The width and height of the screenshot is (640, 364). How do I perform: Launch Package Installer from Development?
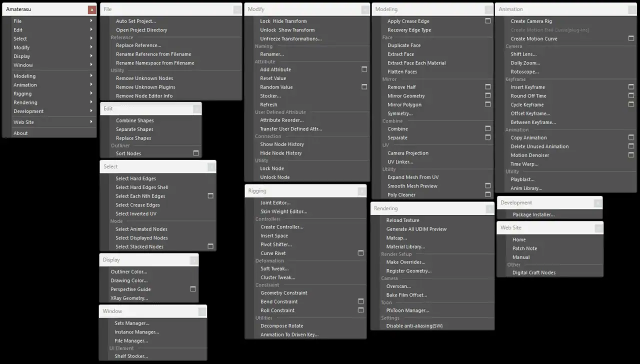click(533, 215)
